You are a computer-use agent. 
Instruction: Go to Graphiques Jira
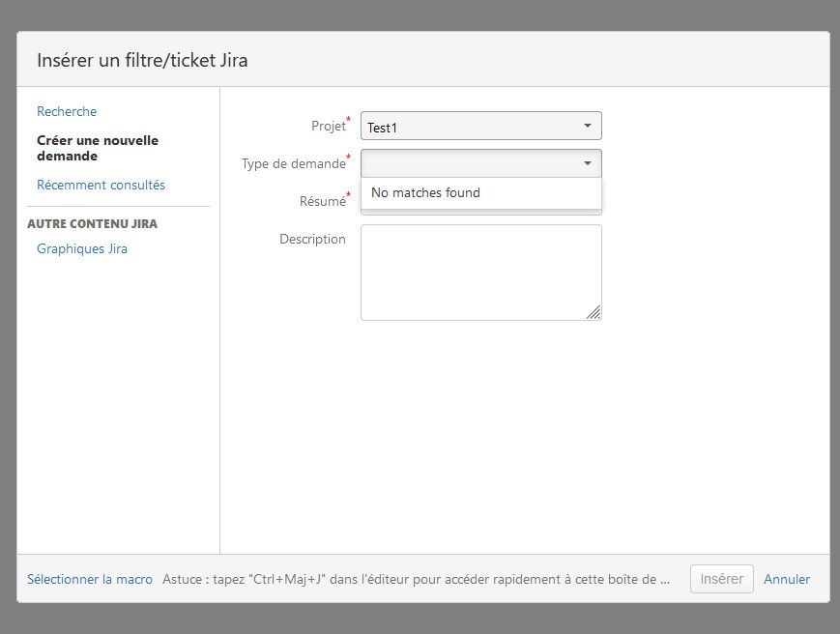point(82,248)
